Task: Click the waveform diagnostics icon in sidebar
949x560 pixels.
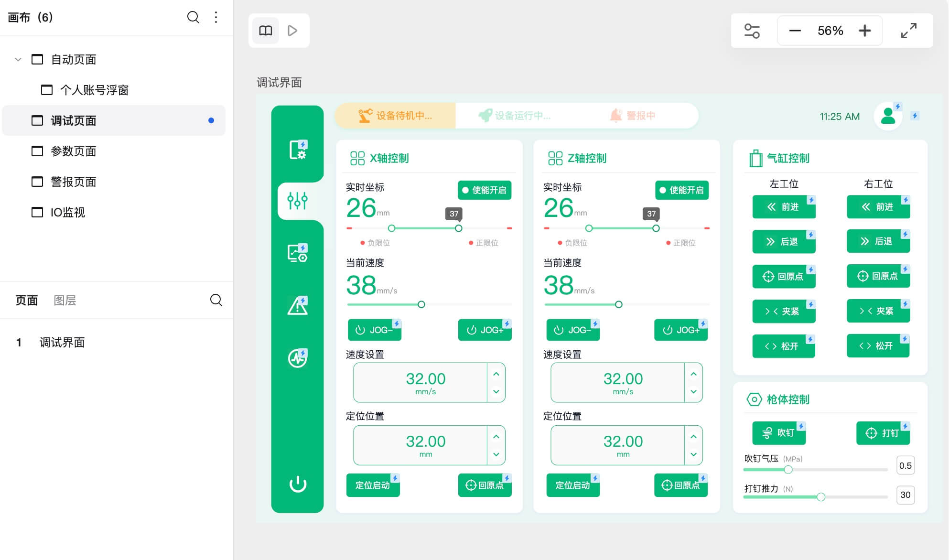Action: 298,358
